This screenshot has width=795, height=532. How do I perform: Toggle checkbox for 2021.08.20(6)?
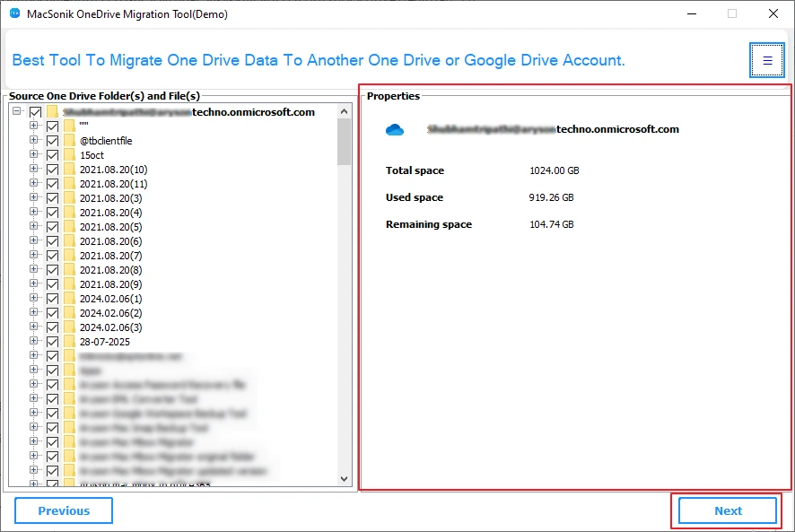click(52, 241)
